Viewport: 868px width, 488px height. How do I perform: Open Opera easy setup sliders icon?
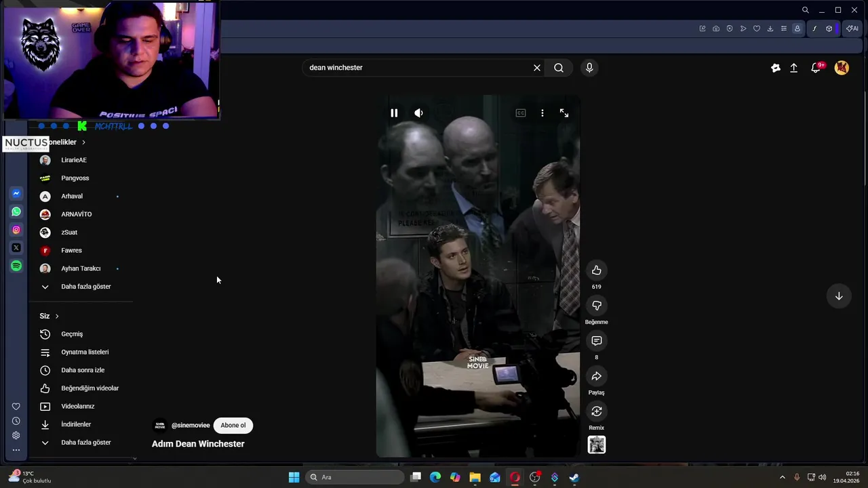784,28
